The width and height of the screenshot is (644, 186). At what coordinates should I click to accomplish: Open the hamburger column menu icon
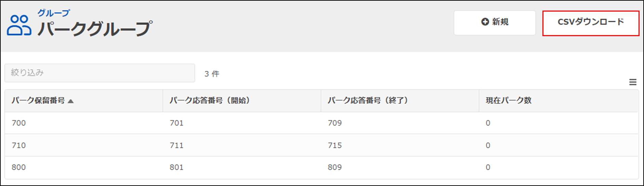[x=633, y=82]
